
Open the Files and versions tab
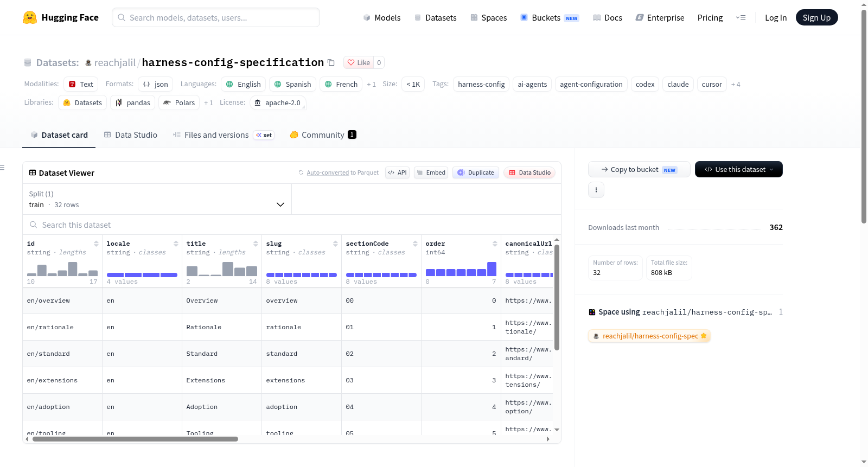tap(224, 135)
